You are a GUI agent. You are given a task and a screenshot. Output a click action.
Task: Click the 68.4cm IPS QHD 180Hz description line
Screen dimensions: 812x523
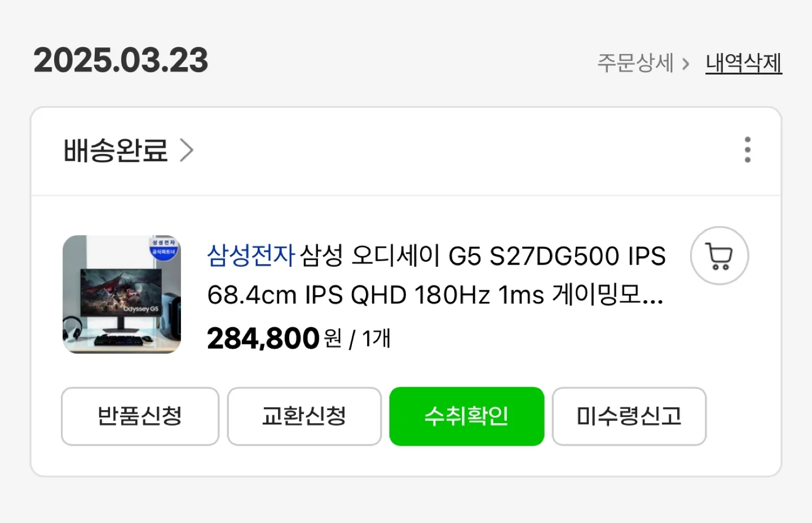[435, 295]
